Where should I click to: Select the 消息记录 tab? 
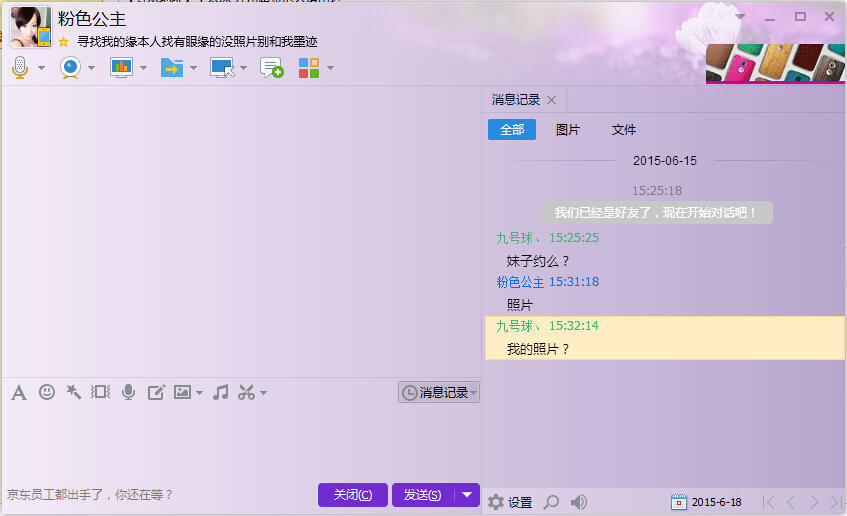coord(516,100)
